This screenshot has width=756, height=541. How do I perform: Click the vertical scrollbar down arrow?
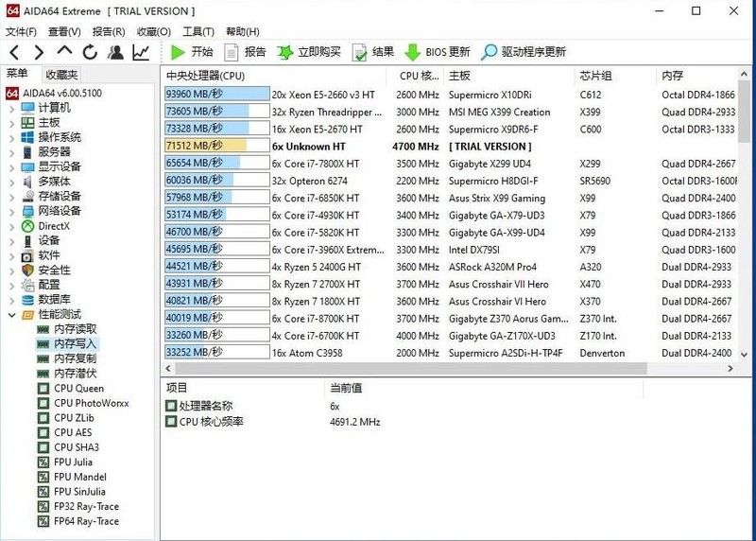[744, 355]
